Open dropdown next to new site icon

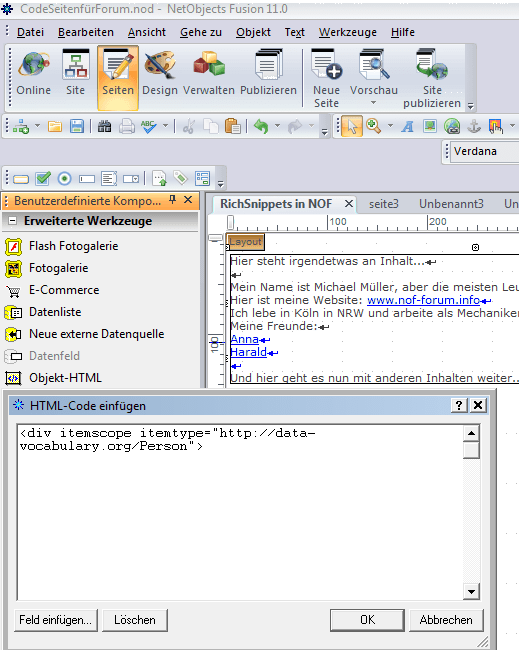(37, 126)
